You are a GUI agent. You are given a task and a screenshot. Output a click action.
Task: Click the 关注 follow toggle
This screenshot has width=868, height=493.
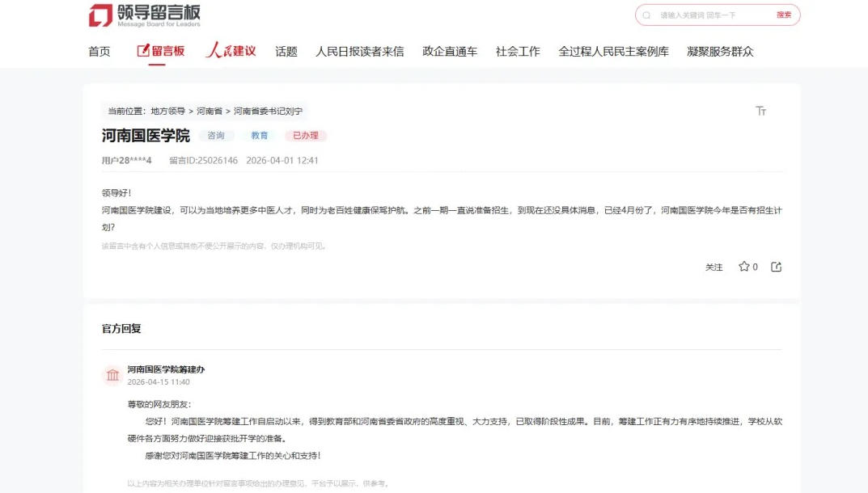pyautogui.click(x=714, y=267)
